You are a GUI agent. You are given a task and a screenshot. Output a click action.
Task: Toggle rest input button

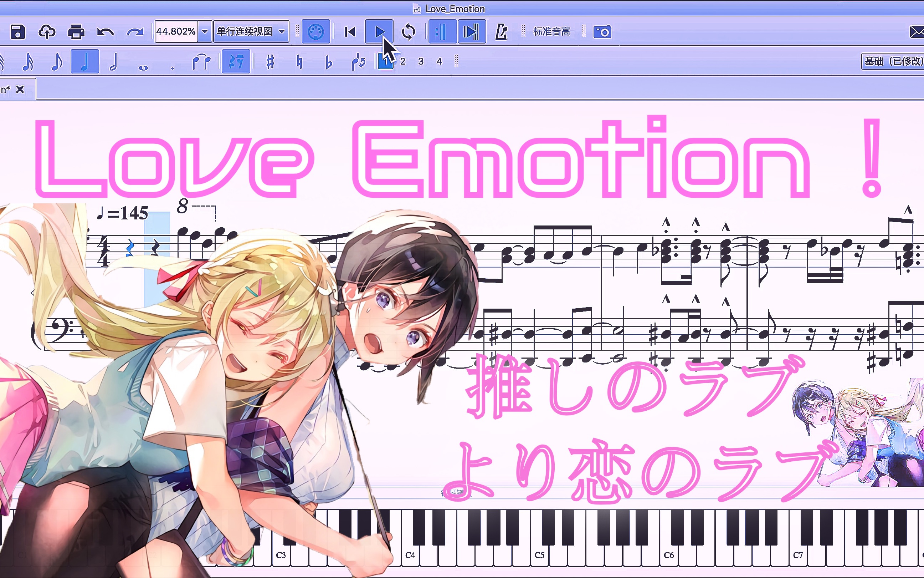coord(236,61)
